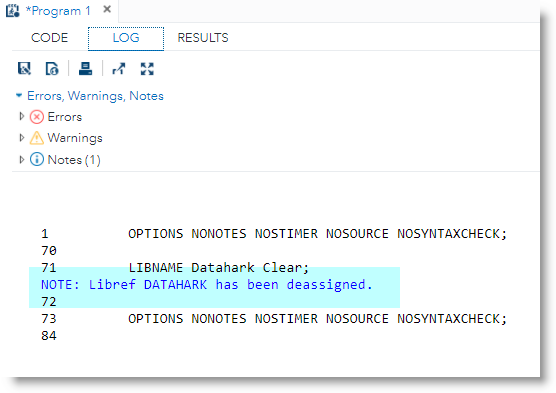The height and width of the screenshot is (393, 556).
Task: Select the Notes (1) label
Action: [x=74, y=160]
